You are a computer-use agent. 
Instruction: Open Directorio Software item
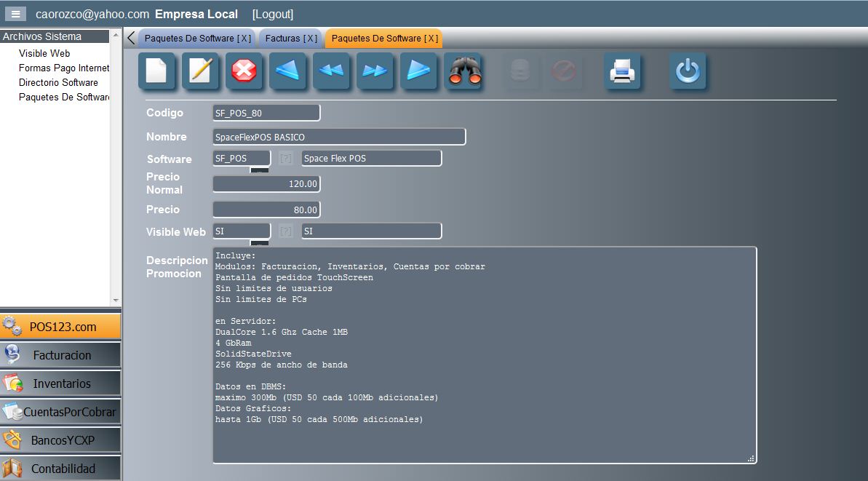coord(58,82)
